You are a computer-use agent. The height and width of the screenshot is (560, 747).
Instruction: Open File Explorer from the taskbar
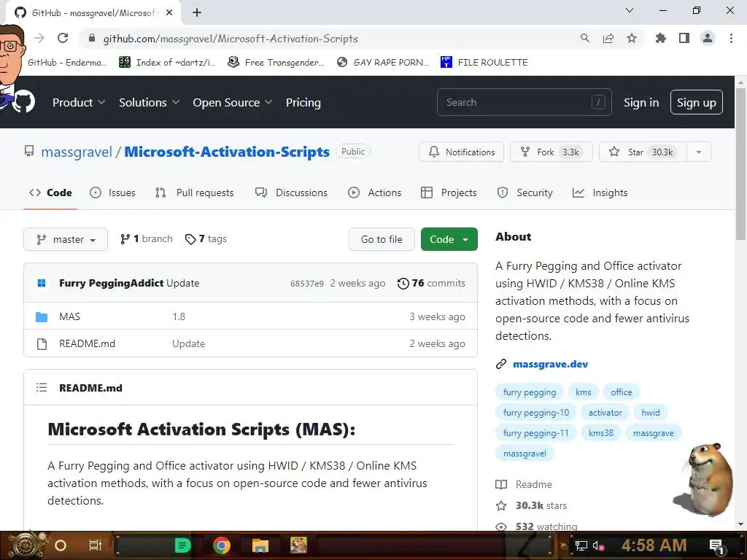coord(260,545)
